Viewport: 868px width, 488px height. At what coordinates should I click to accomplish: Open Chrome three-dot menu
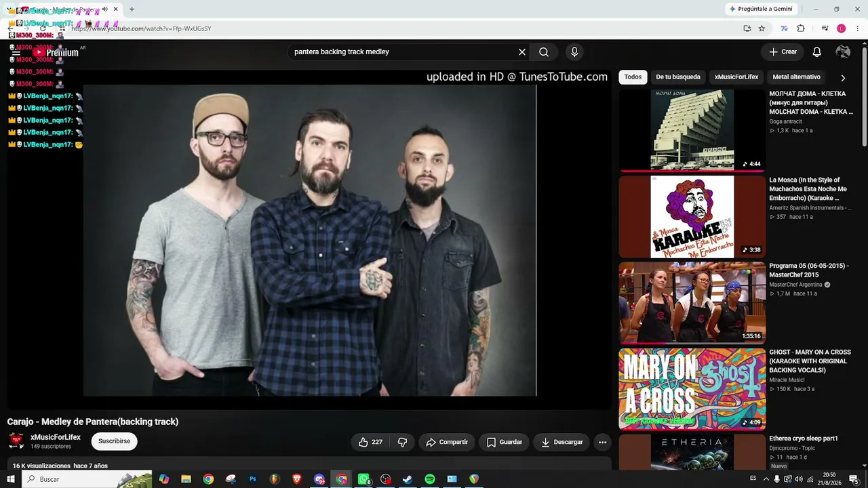[858, 28]
